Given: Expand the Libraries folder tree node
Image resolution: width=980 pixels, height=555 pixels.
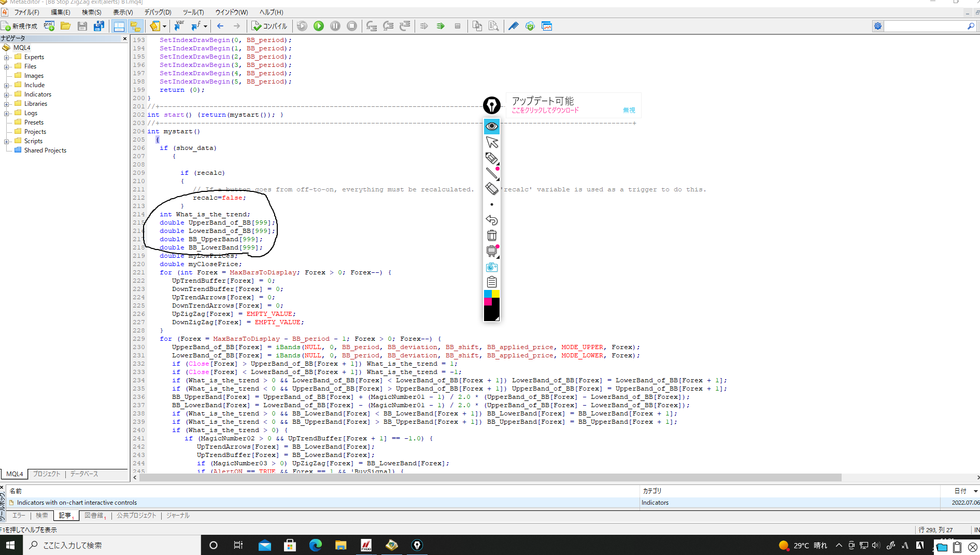Looking at the screenshot, I should (x=7, y=104).
